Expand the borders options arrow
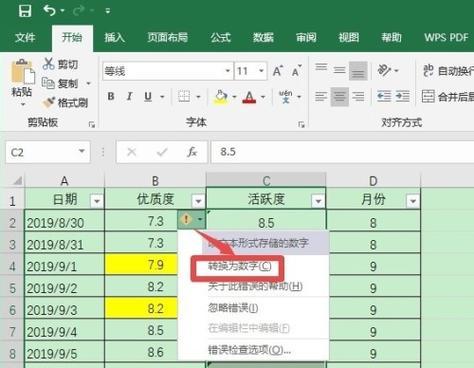Viewport: 474px width, 368px height. tap(198, 97)
